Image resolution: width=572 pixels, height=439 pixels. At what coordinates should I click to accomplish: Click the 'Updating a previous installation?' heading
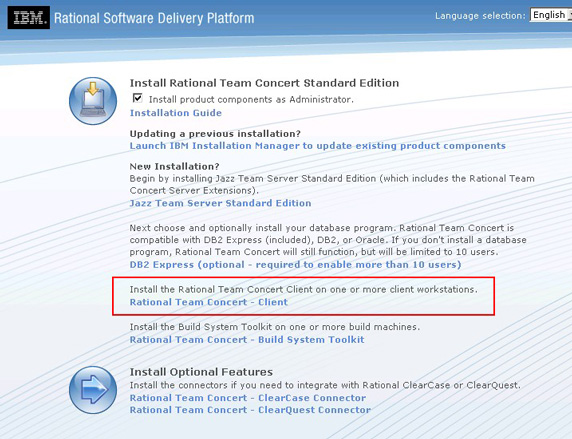coord(215,134)
